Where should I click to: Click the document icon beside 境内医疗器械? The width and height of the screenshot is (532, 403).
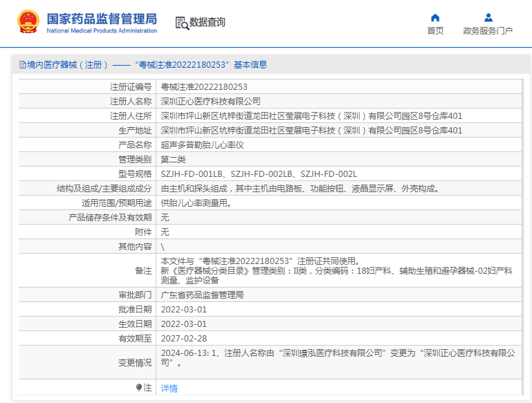click(23, 65)
